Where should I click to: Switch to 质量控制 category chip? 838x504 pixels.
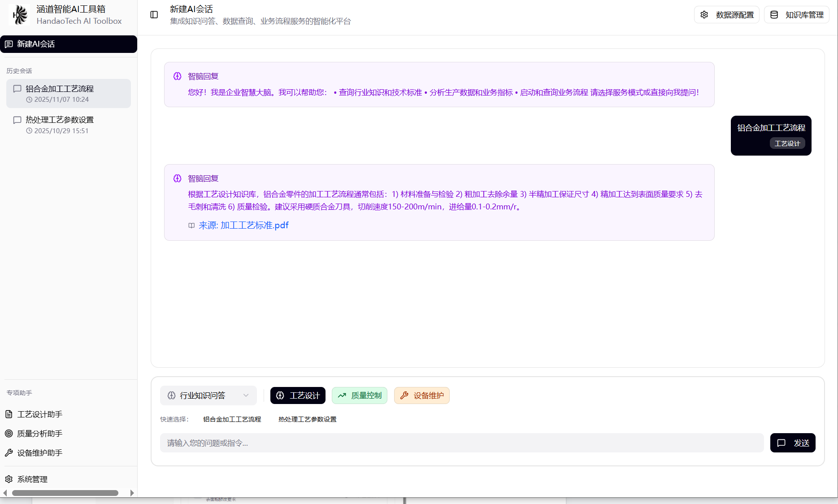tap(359, 395)
